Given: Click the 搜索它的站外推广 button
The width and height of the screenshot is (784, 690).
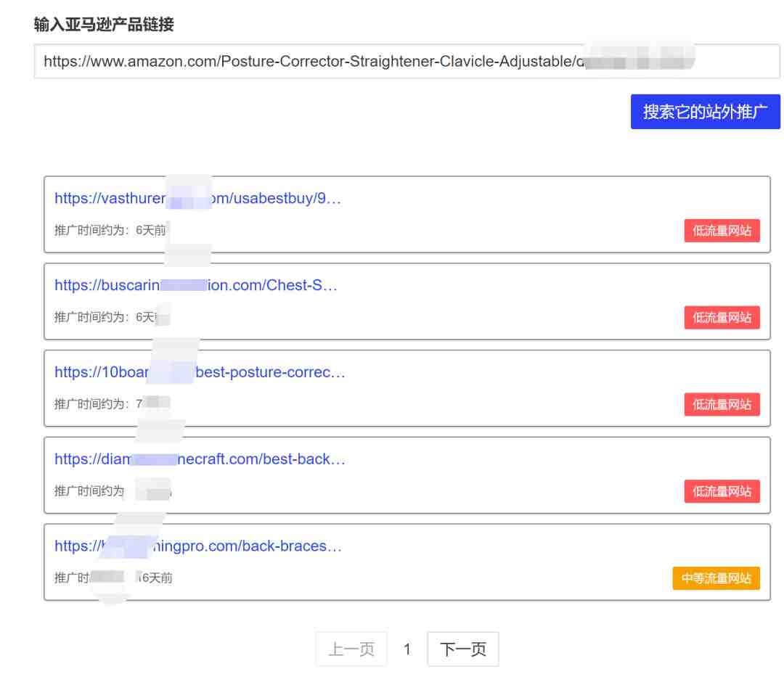Looking at the screenshot, I should pos(705,112).
